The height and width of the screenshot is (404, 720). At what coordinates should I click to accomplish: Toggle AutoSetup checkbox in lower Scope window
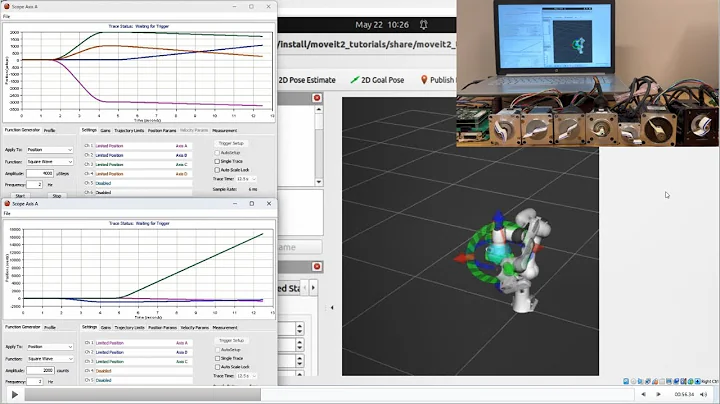[x=217, y=349]
